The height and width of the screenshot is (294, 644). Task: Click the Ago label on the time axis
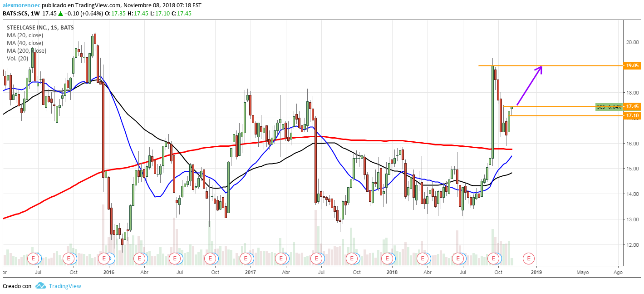(618, 273)
